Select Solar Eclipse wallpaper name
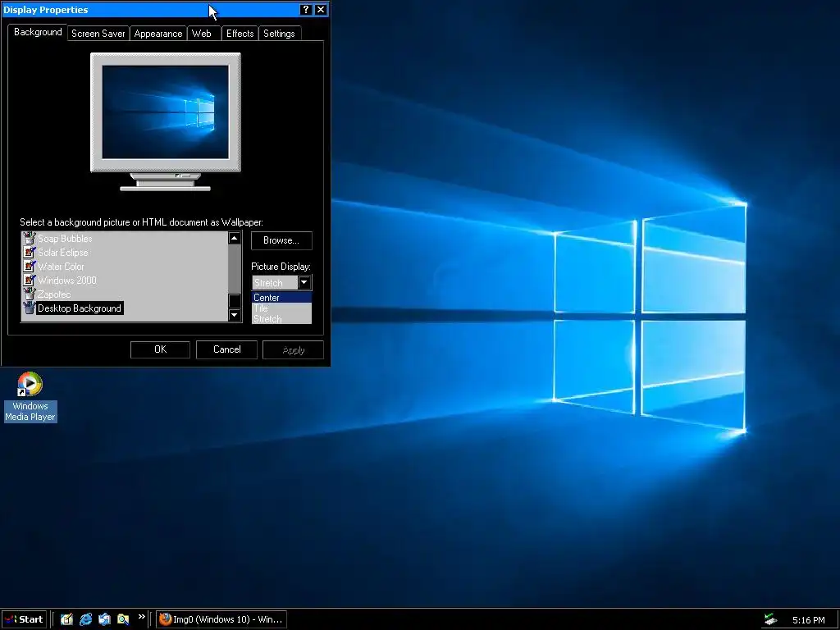This screenshot has width=840, height=630. [62, 253]
